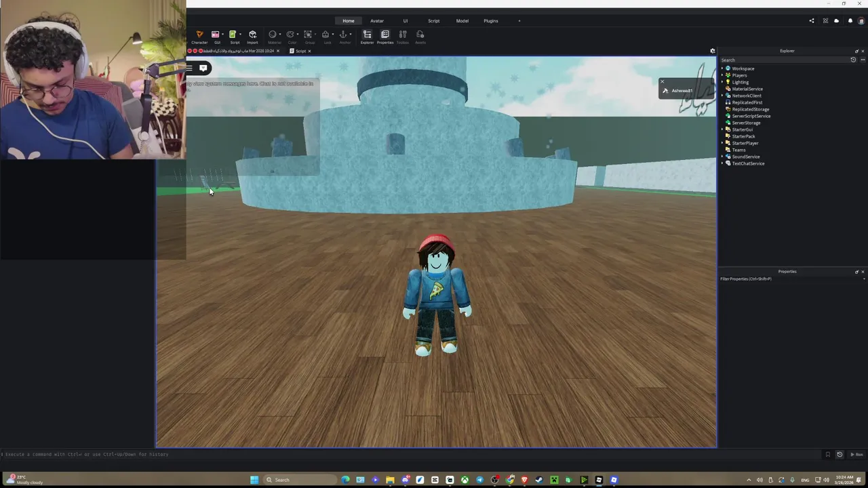Open the Assets manager icon
This screenshot has width=868, height=488.
[x=420, y=35]
